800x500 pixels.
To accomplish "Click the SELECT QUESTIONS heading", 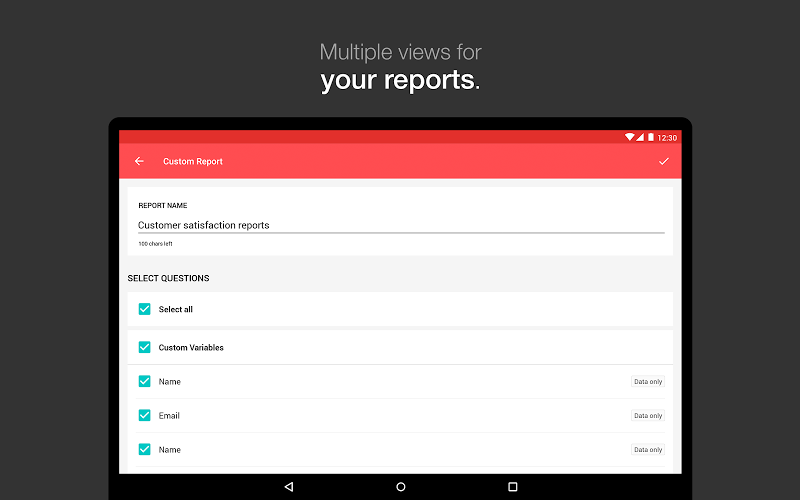I will pyautogui.click(x=168, y=278).
